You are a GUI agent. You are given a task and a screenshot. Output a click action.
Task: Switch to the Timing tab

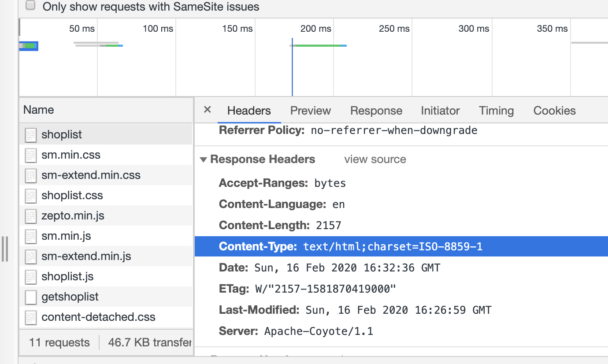click(497, 111)
